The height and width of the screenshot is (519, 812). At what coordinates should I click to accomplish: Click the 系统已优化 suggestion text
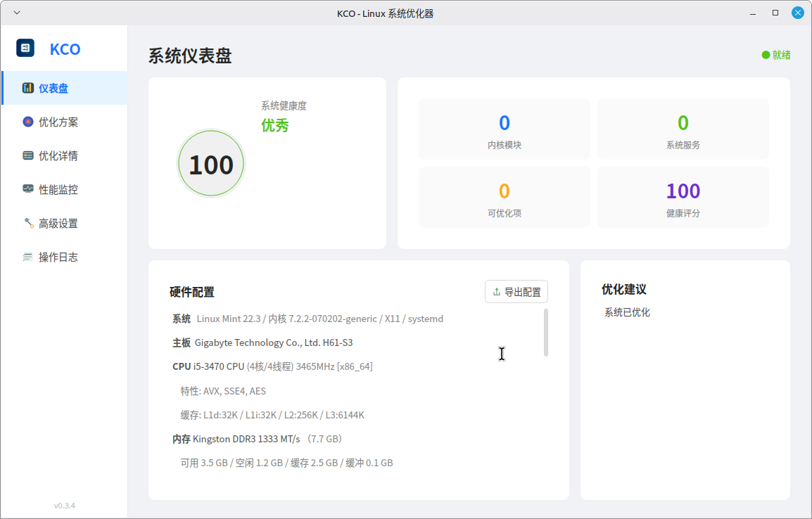pyautogui.click(x=627, y=312)
